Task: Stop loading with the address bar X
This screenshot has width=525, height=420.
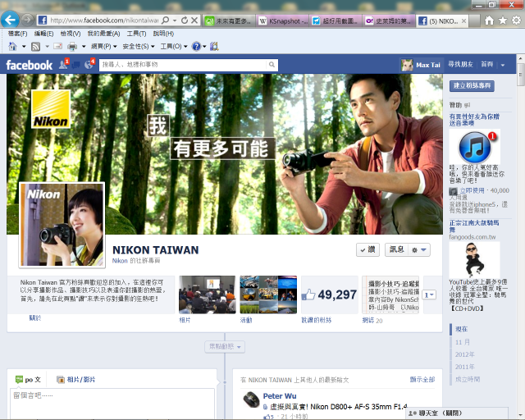Action: [x=194, y=21]
